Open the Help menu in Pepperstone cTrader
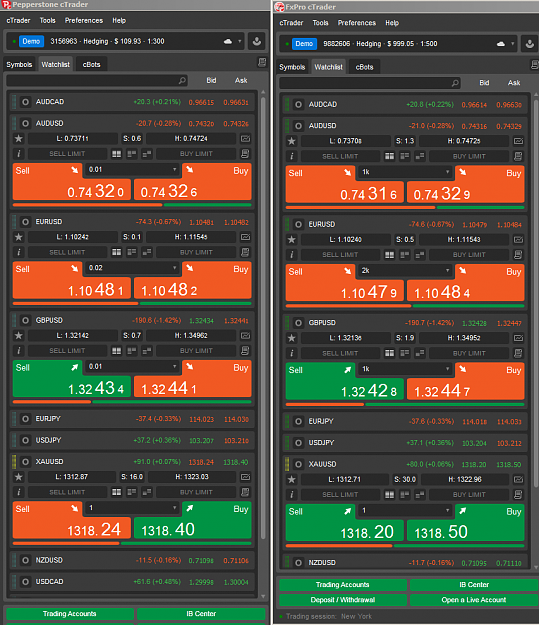 pos(119,21)
